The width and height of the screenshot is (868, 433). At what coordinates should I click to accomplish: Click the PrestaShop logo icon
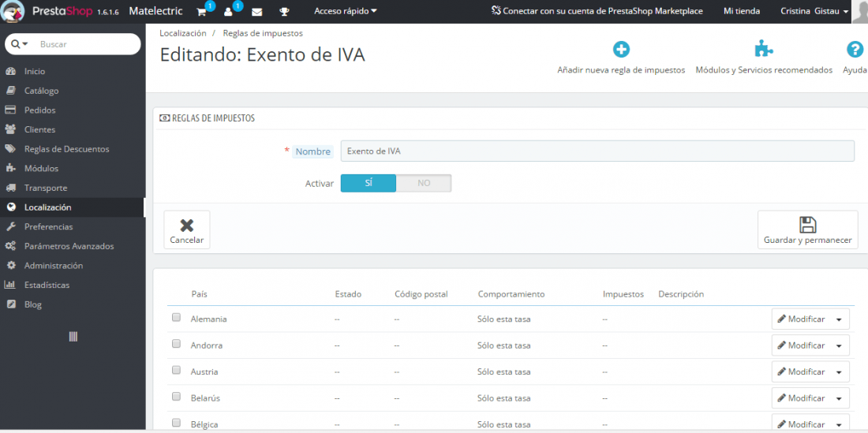[12, 12]
